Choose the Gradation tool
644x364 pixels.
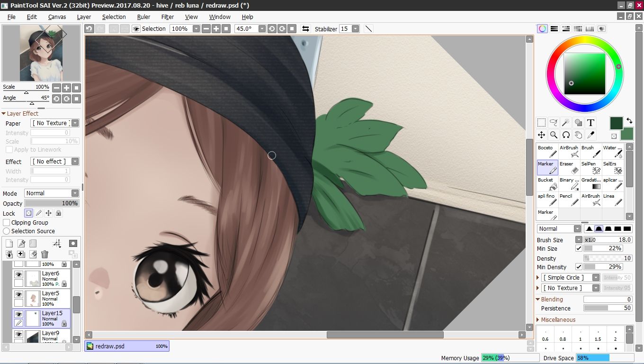tap(591, 183)
